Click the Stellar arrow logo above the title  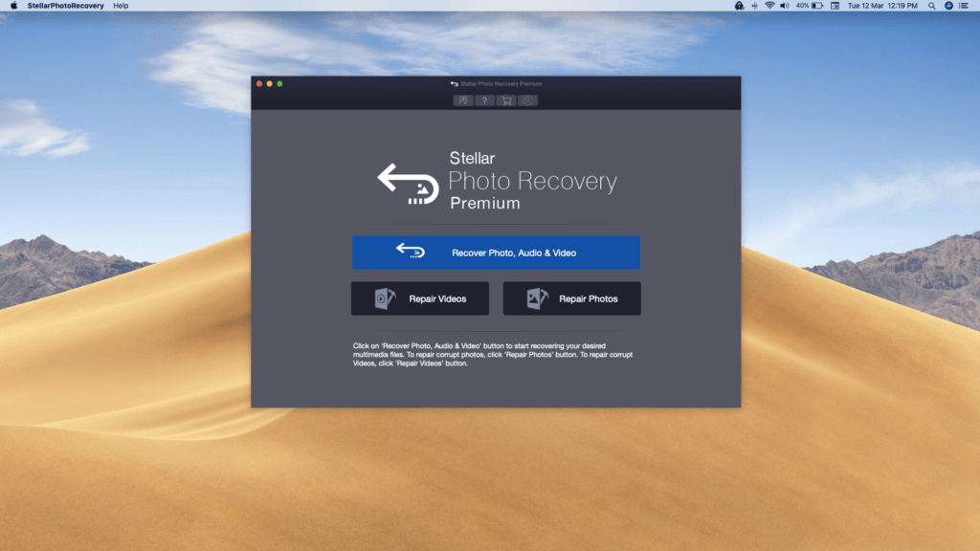tap(410, 182)
